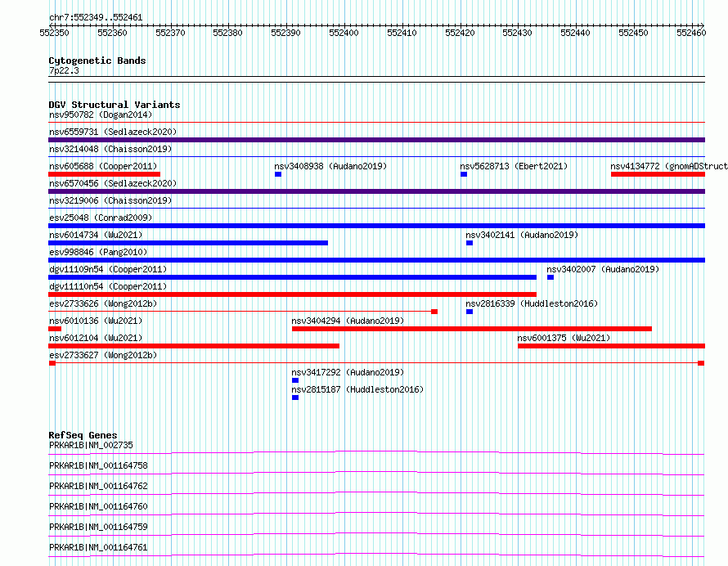Click ruler position 552400
This screenshot has height=566, width=728.
[x=344, y=33]
